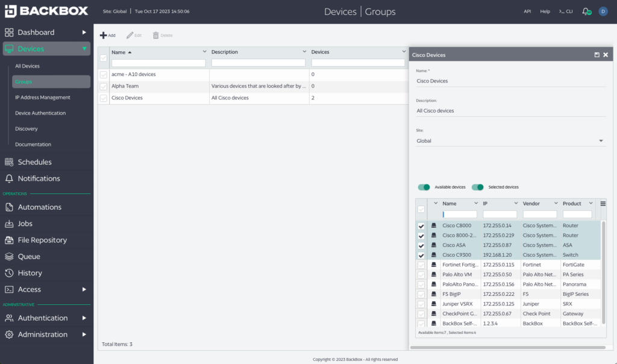
Task: Launch the CLI terminal
Action: point(565,11)
